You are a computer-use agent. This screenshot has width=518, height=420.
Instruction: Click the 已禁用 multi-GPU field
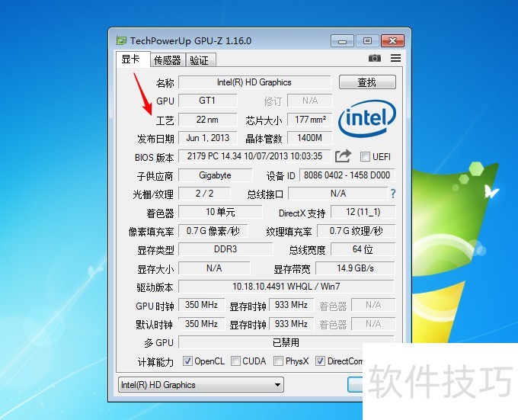pyautogui.click(x=286, y=343)
